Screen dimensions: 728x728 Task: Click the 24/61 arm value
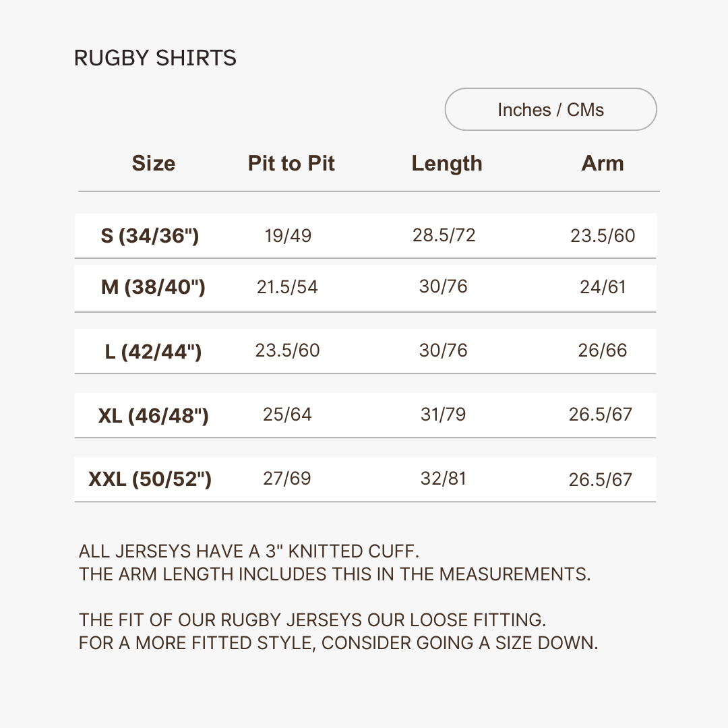click(x=603, y=287)
